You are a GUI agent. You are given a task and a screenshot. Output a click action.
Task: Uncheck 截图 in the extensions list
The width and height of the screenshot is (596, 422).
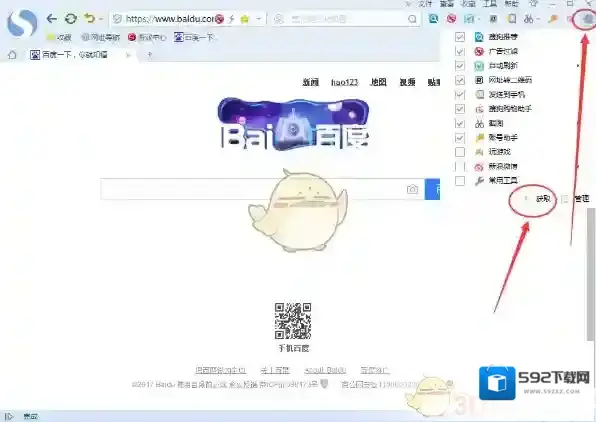(x=460, y=123)
